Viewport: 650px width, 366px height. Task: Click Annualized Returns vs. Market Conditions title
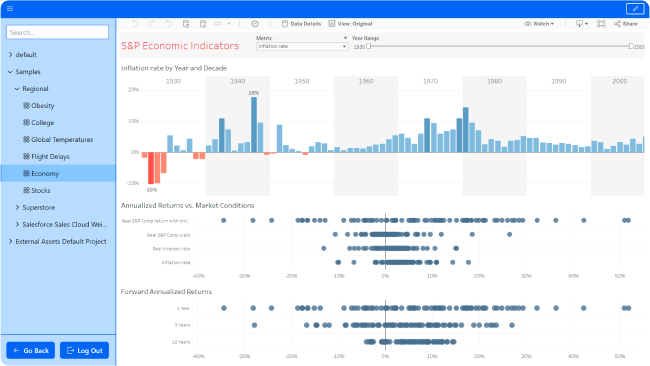pyautogui.click(x=187, y=206)
